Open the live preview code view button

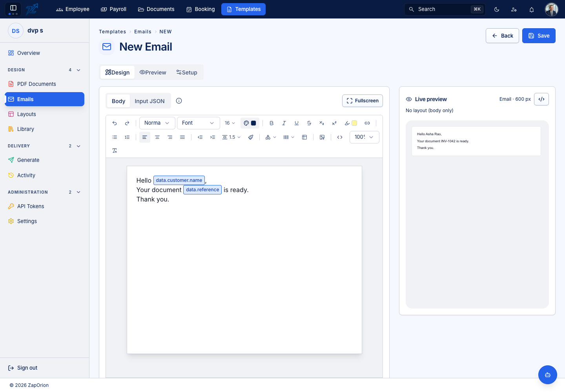(x=541, y=99)
